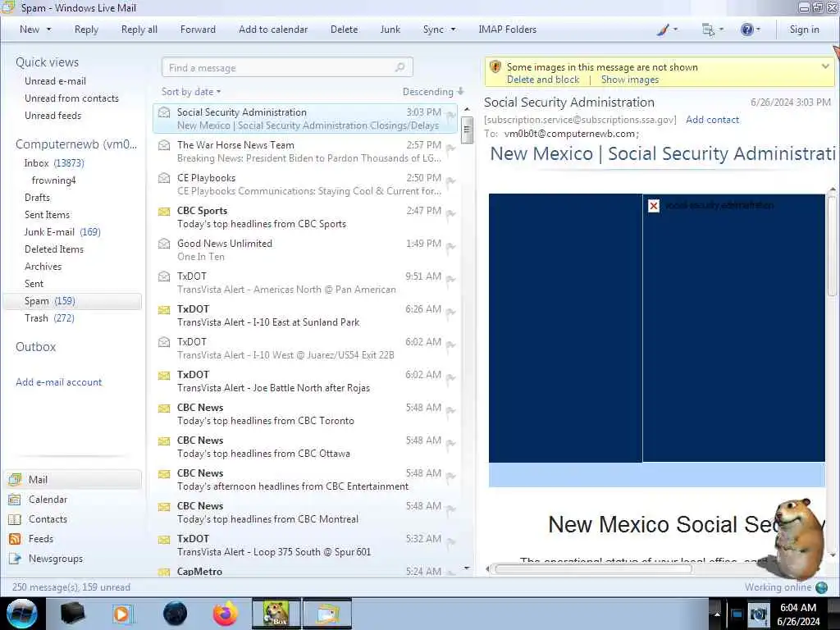Flag the Good News Unlimited message
This screenshot has height=630, width=840.
coord(451,246)
